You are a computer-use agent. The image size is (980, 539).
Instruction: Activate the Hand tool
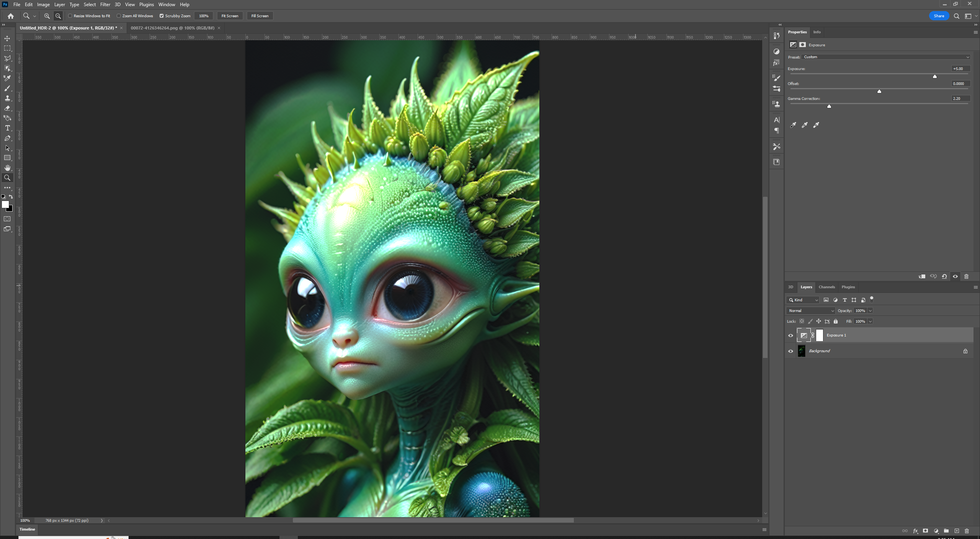tap(7, 167)
